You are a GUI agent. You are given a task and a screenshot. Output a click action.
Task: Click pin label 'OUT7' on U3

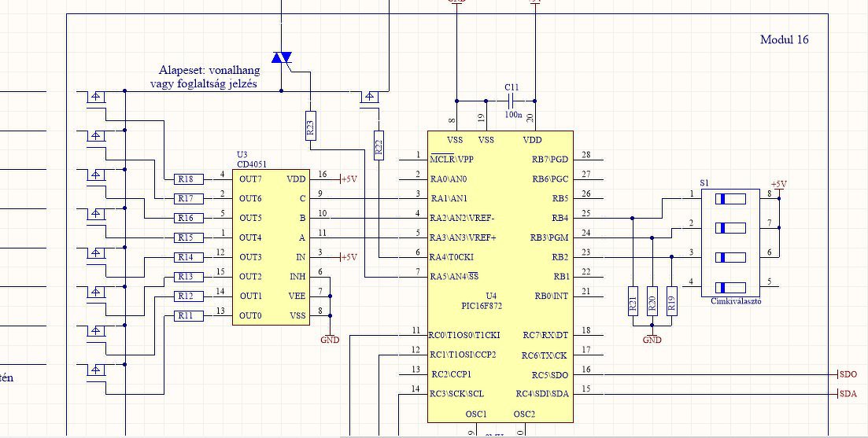tap(250, 179)
